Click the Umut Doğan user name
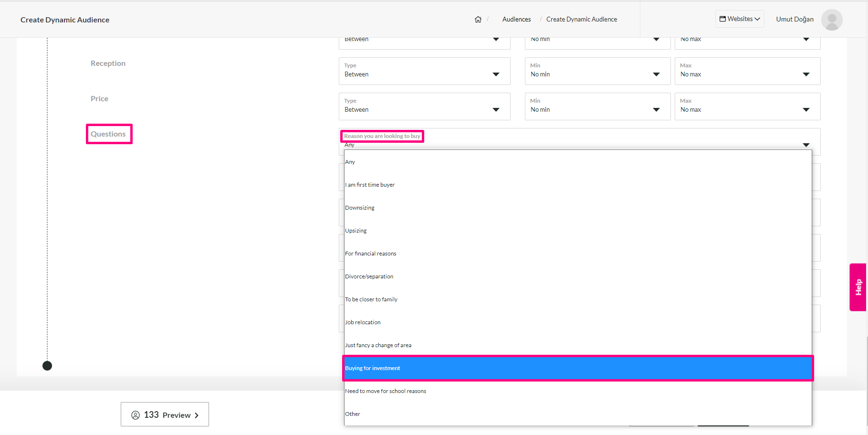Screen dimensions: 868x435 pos(795,20)
